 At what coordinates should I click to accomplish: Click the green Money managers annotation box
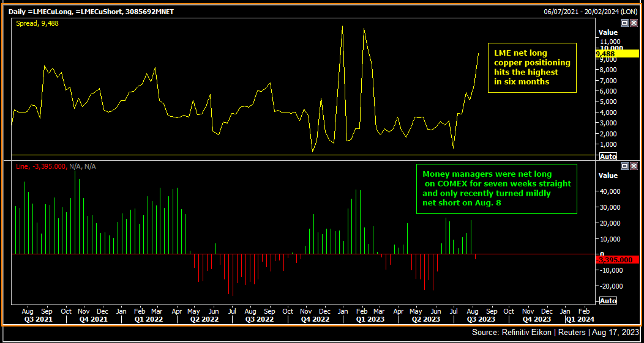[496, 188]
